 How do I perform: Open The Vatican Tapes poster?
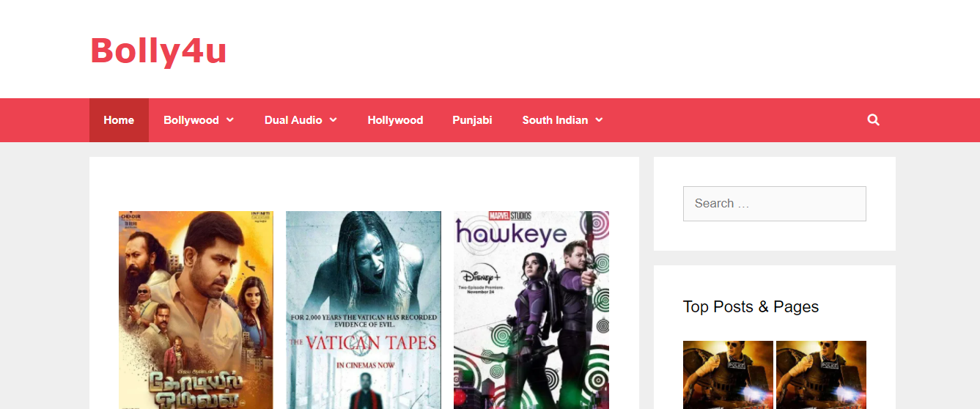[x=364, y=310]
